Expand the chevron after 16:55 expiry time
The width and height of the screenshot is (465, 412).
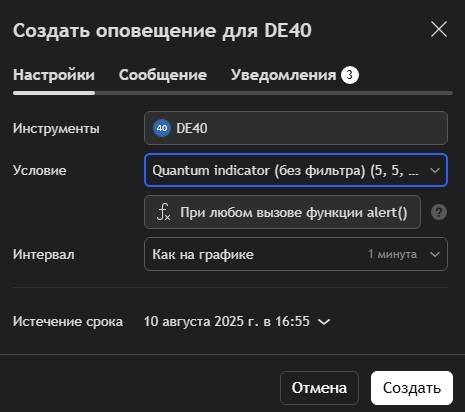point(324,322)
